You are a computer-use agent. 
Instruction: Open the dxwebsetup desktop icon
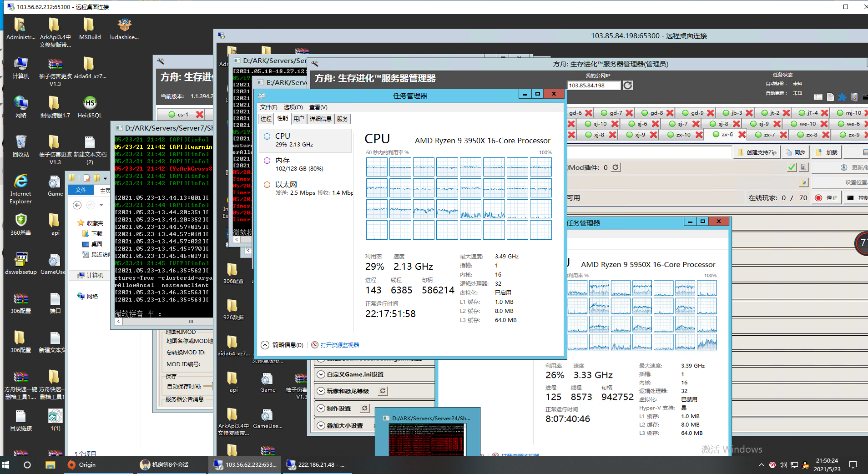tap(20, 263)
